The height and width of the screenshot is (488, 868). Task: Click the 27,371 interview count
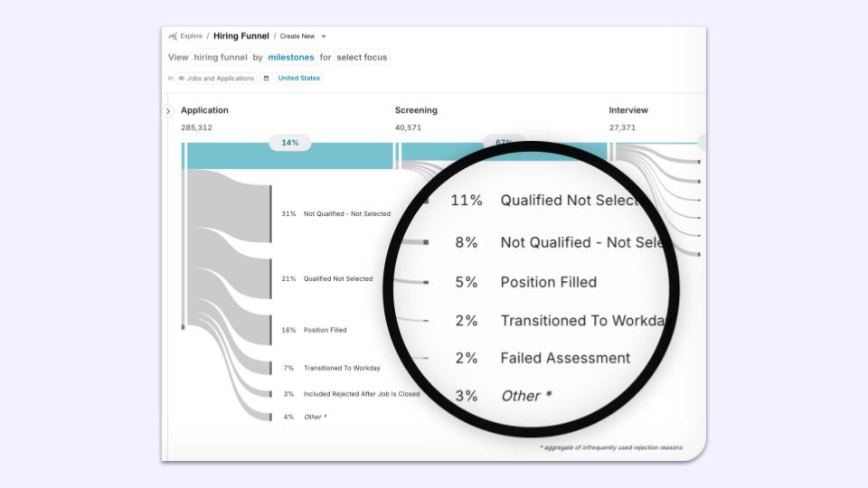(622, 127)
